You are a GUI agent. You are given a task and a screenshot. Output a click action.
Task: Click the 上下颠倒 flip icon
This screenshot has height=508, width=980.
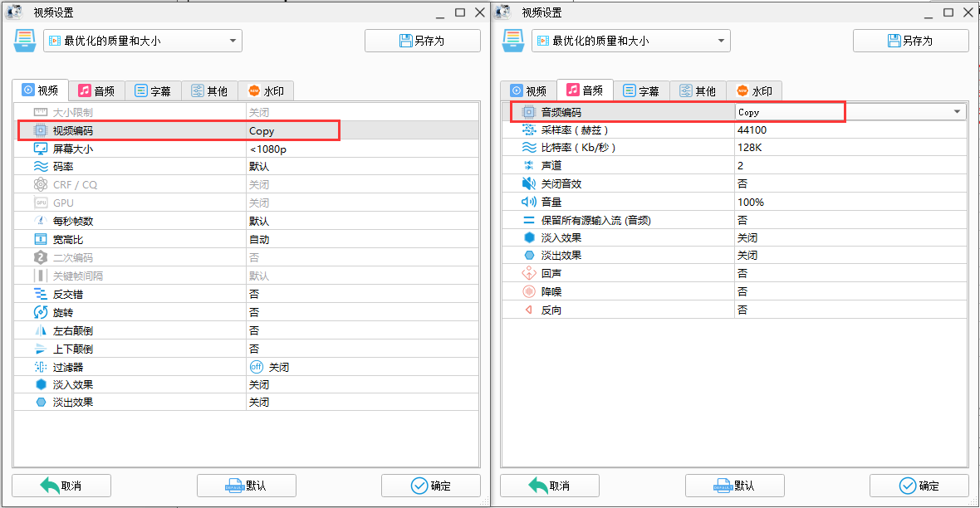pos(41,349)
